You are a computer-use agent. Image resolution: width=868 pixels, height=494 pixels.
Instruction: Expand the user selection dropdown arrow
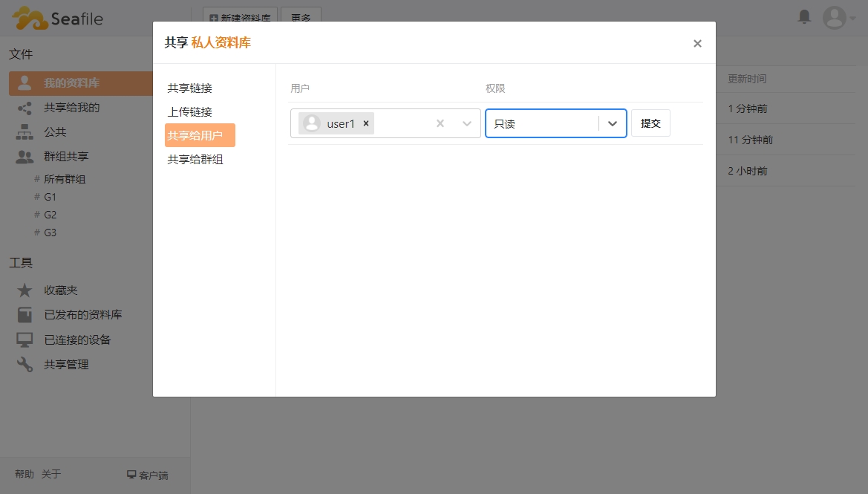(x=467, y=124)
